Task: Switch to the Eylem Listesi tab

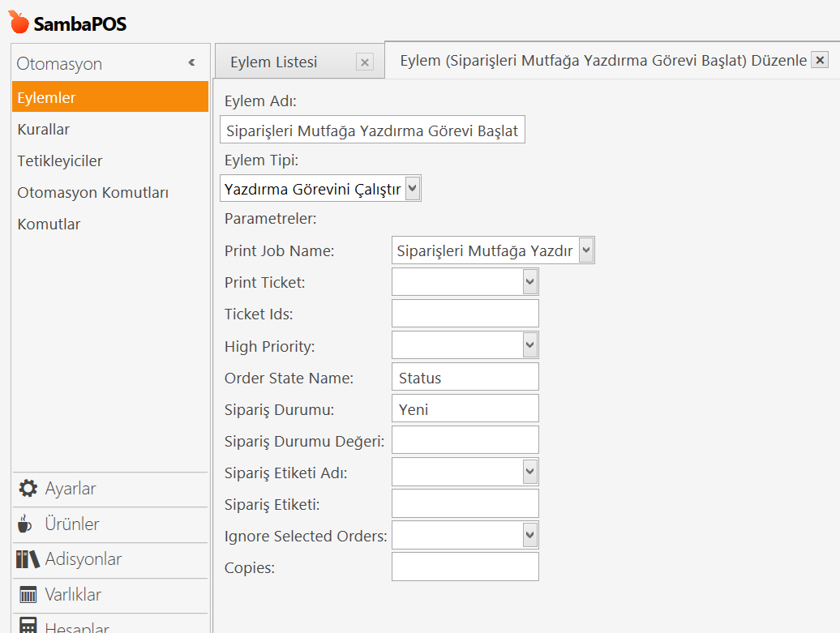Action: point(273,62)
